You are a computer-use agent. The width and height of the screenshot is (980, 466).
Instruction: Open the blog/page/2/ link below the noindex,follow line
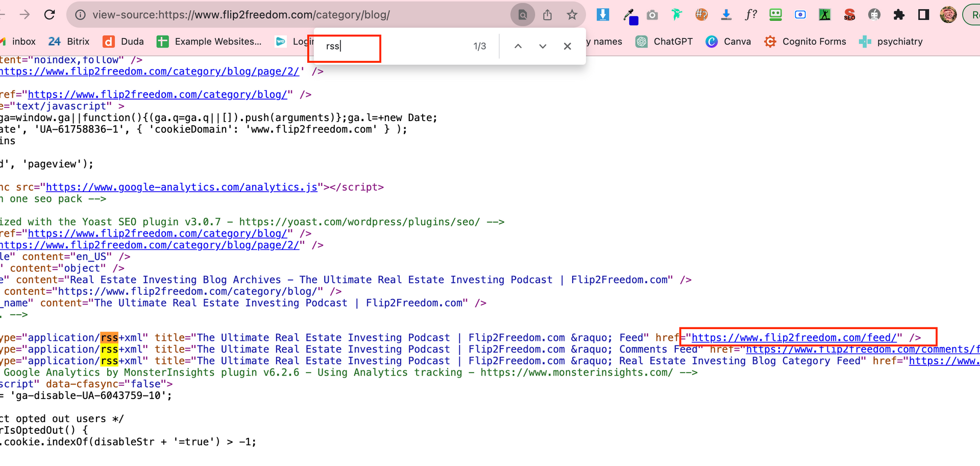(150, 72)
